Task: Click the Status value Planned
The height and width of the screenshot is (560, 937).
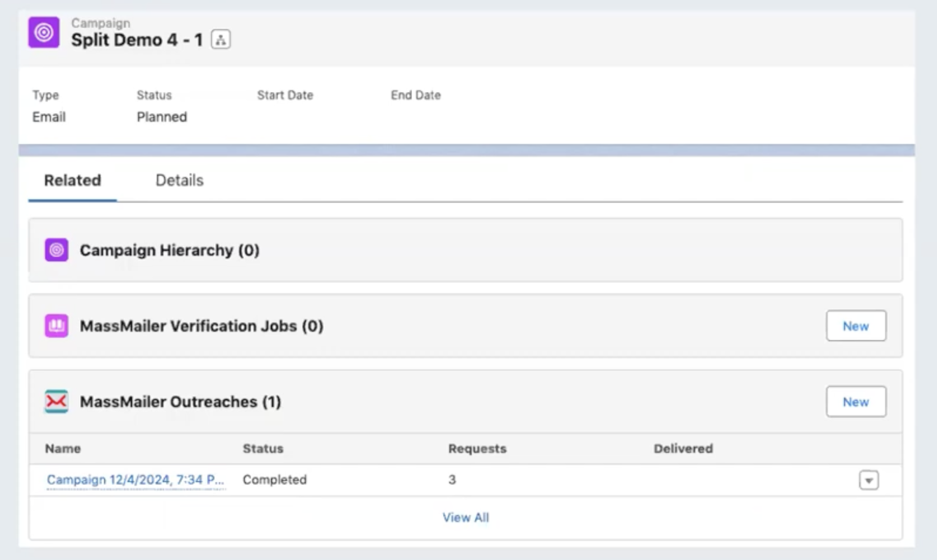Action: coord(162,117)
